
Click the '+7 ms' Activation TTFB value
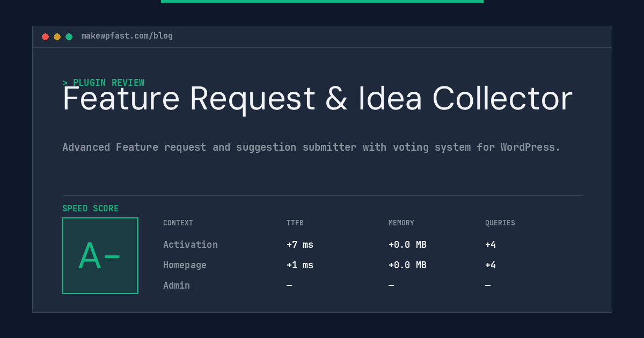[300, 245]
